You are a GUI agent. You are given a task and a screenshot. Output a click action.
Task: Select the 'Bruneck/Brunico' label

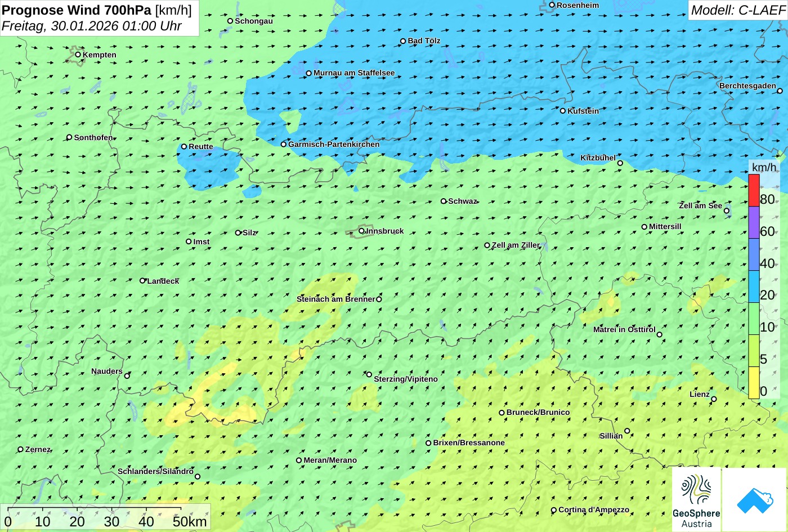[538, 412]
